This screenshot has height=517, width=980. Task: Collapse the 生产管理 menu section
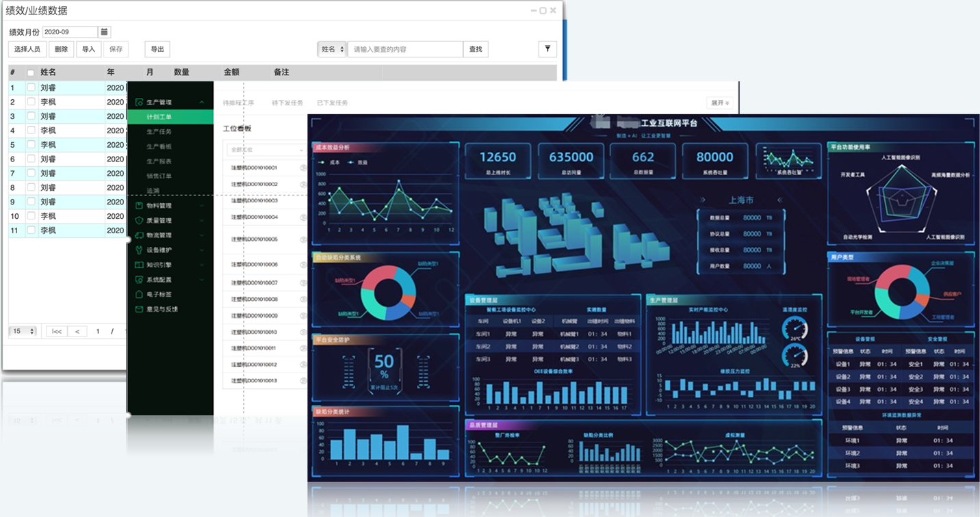click(201, 103)
